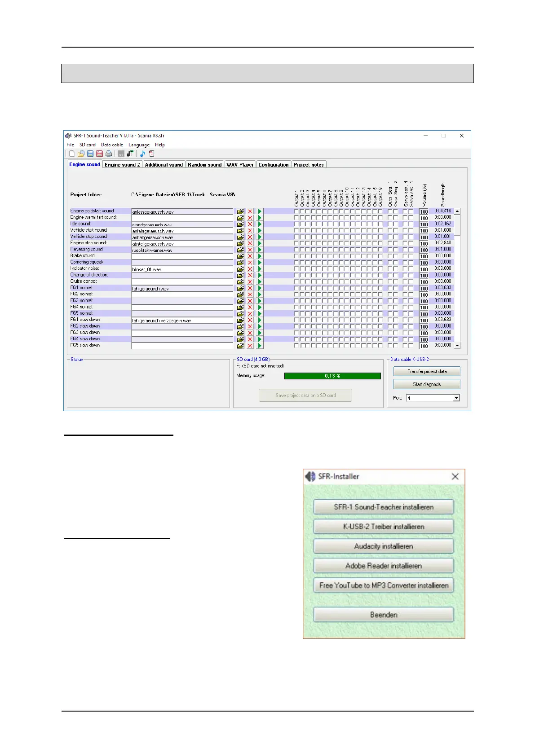Browse file for Vehicle start sound

240,231
